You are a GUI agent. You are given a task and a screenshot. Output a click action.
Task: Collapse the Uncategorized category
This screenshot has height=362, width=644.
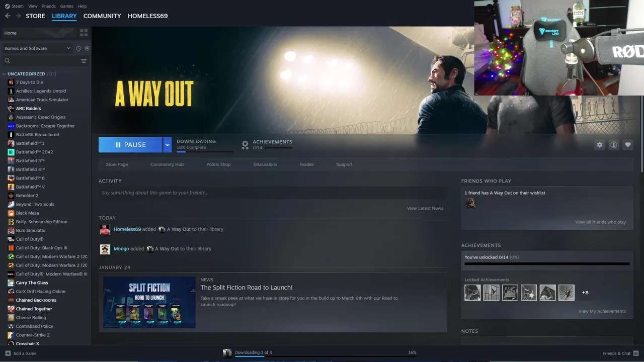(5, 74)
